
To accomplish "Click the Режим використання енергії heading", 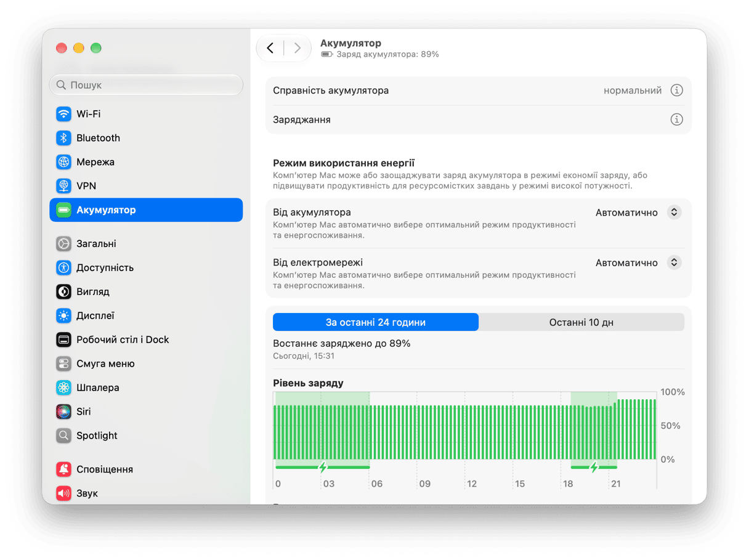I will (344, 163).
